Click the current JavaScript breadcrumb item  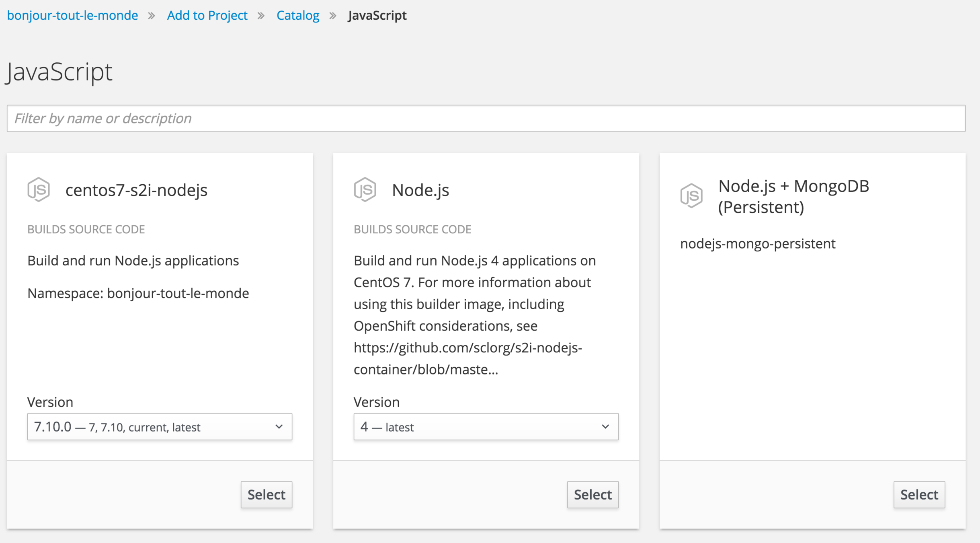[377, 15]
